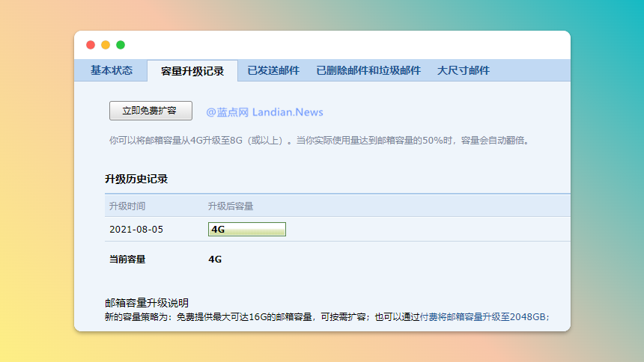The image size is (644, 362).
Task: Select the 4G value beside 当前容量
Action: tap(215, 260)
